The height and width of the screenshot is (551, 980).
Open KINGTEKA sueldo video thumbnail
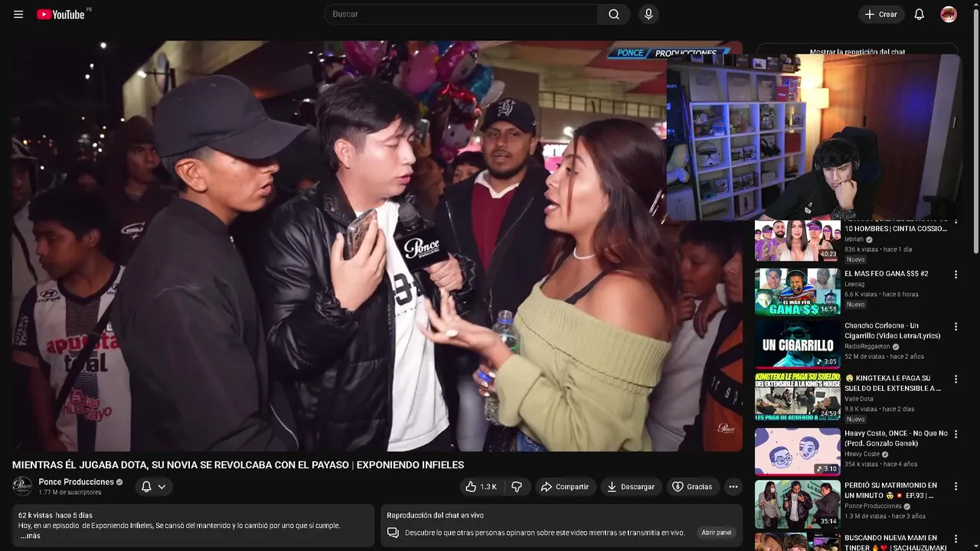click(x=797, y=396)
